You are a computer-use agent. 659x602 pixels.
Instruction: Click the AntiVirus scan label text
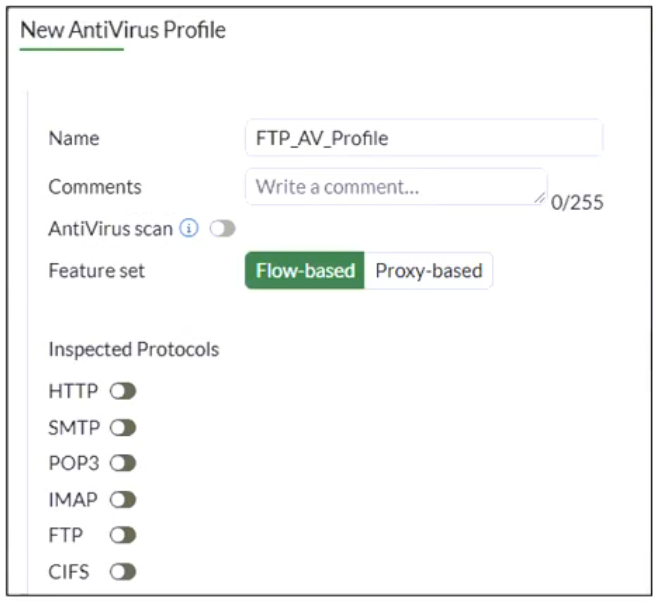pos(110,229)
